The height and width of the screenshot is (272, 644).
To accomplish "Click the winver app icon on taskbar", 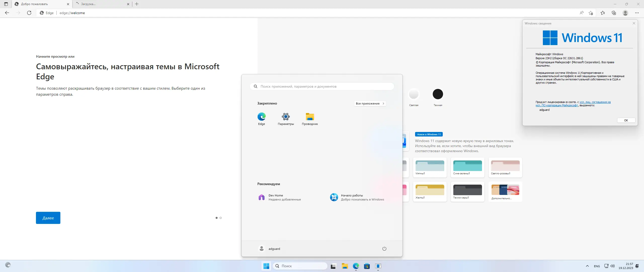I will pos(378,266).
